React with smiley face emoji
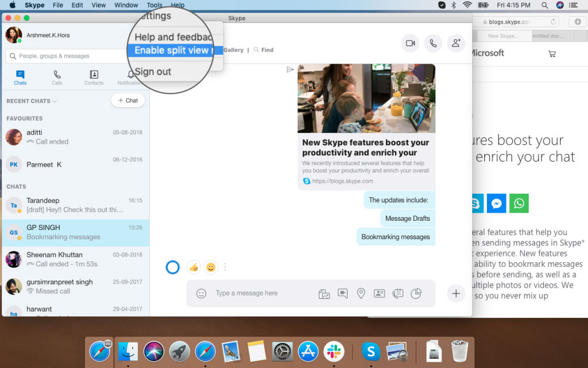Screen dimensions: 588x368 211,267
